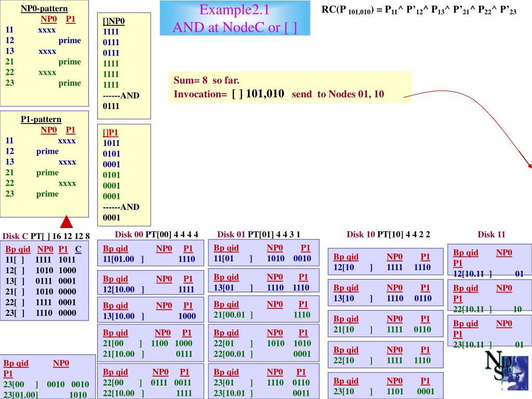This screenshot has height=399, width=532.
Task: Select row '23[10.01 ] 0011'
Action: click(262, 393)
